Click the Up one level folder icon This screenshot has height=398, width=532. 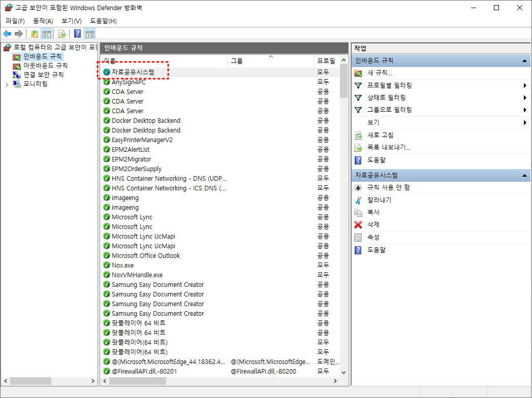click(34, 34)
